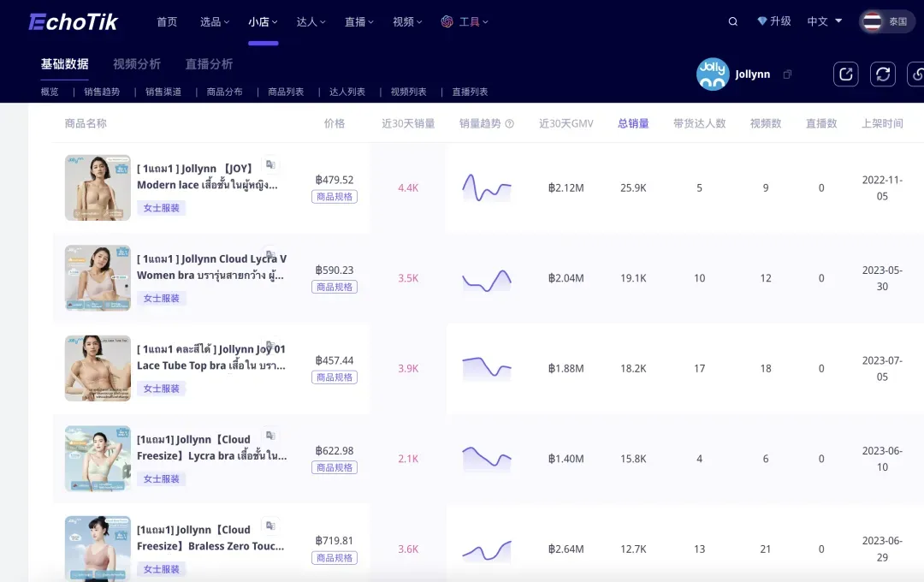This screenshot has width=924, height=582.
Task: Jump to 概览 section
Action: 50,92
